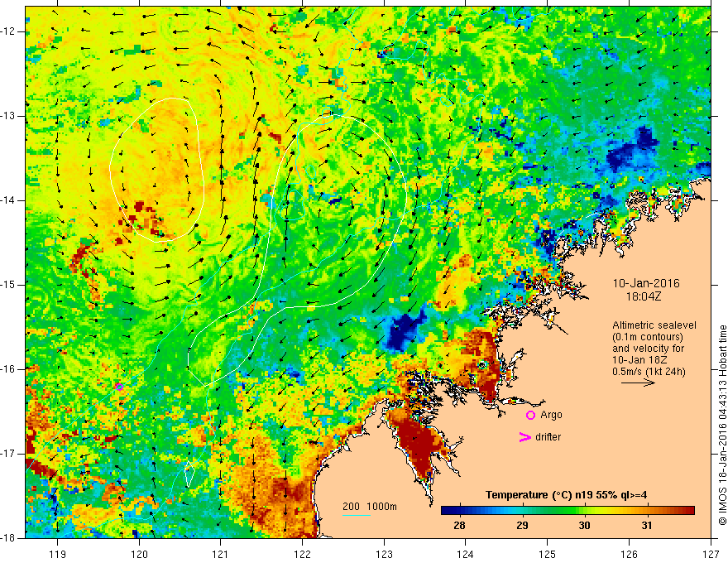Click the '18:04Z' time text

click(643, 296)
